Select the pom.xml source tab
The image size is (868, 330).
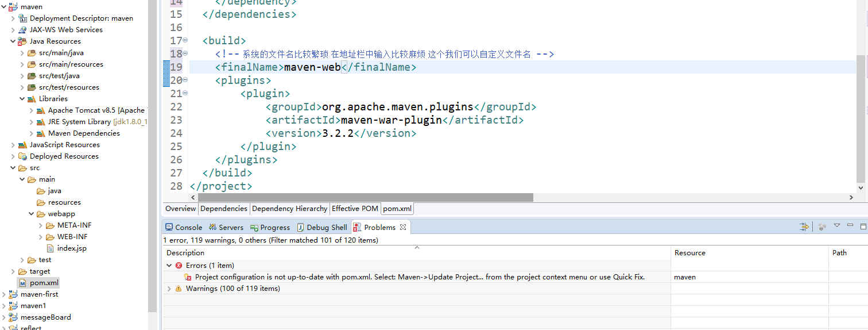coord(397,209)
